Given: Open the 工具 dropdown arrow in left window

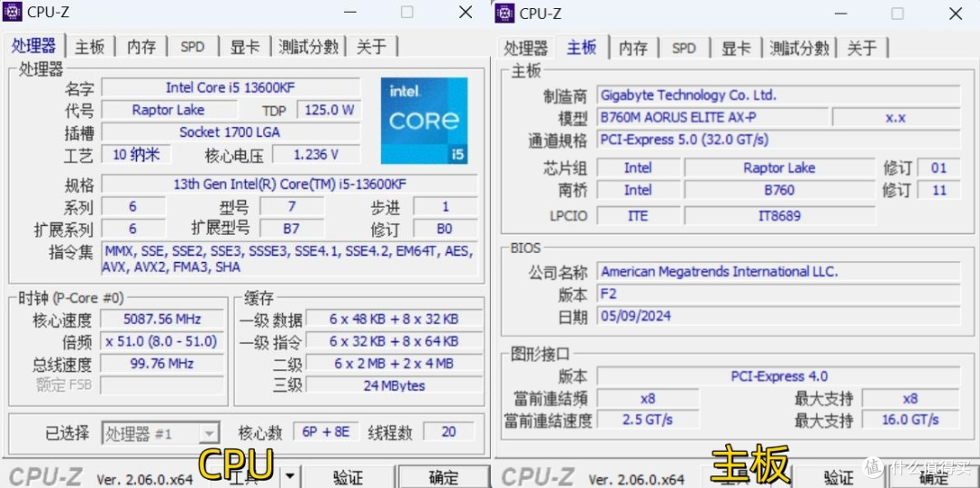Looking at the screenshot, I should tap(289, 478).
